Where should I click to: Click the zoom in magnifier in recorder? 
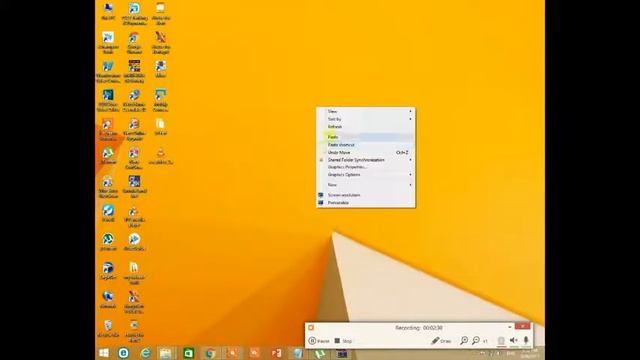click(464, 340)
